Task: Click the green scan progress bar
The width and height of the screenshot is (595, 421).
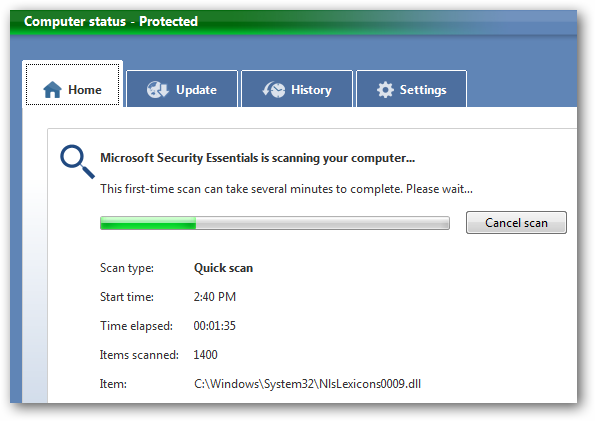Action: pyautogui.click(x=275, y=223)
